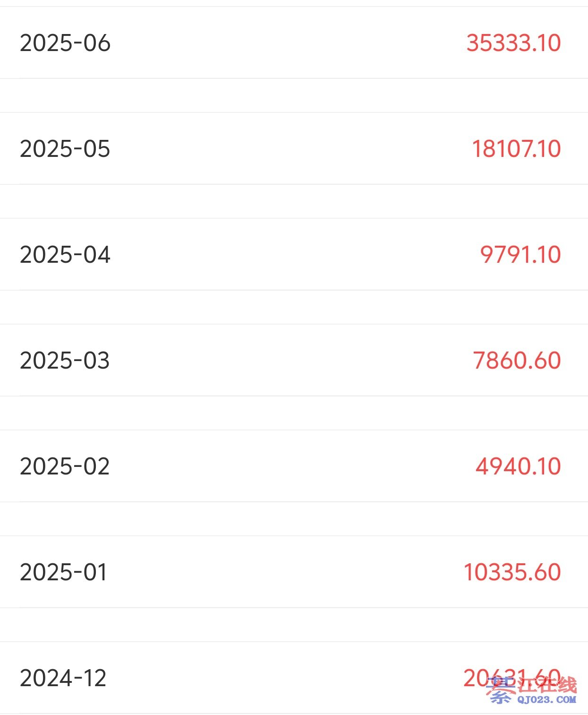The height and width of the screenshot is (715, 588).
Task: Click empty middle of the 2025-01 row
Action: pos(288,572)
